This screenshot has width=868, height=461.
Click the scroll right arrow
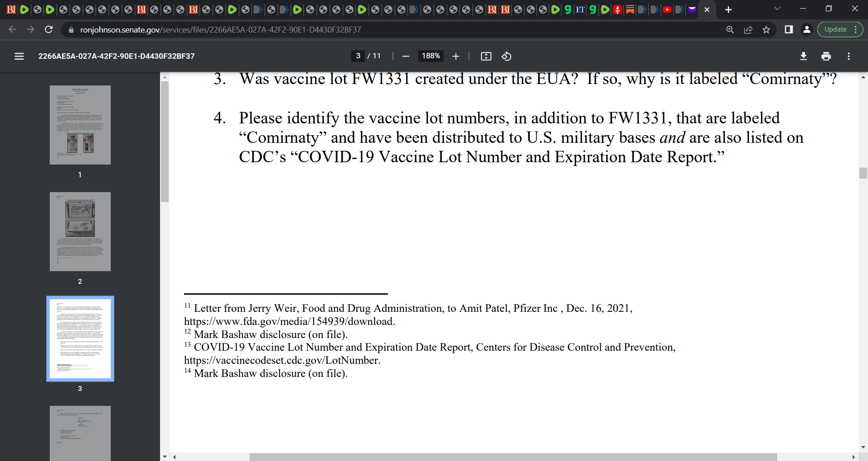pos(854,457)
